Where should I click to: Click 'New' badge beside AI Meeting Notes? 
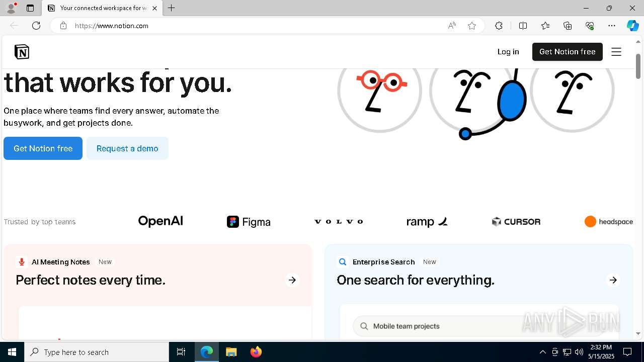[105, 262]
